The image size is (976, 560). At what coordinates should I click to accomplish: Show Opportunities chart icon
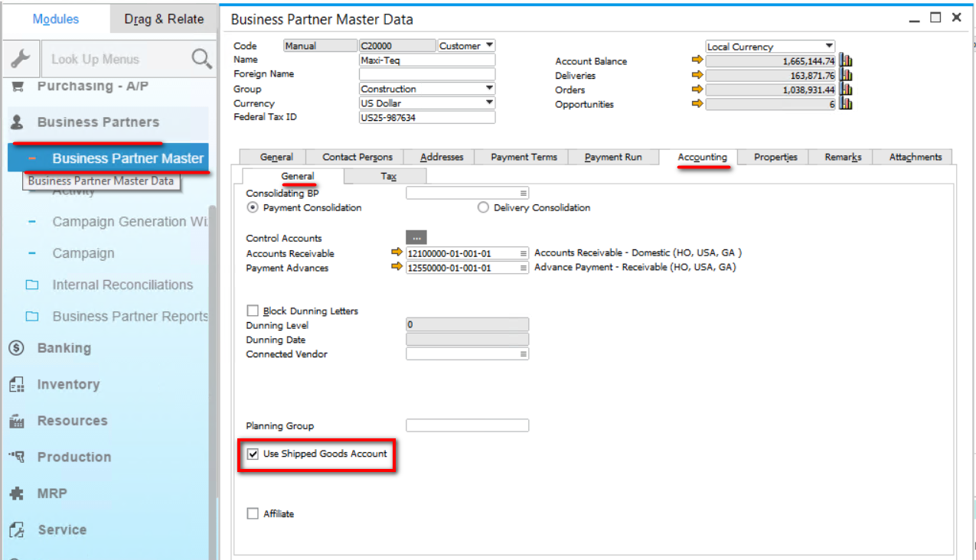[846, 104]
